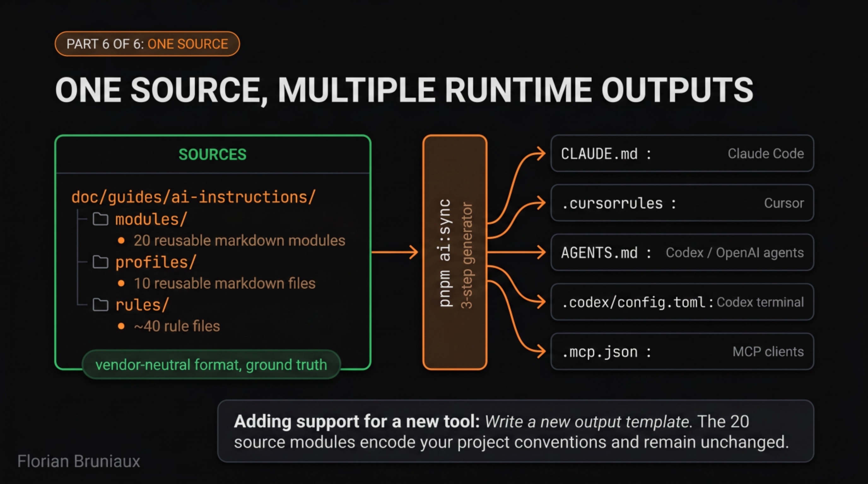Click the modules/ folder icon
Image resolution: width=868 pixels, height=484 pixels.
100,219
